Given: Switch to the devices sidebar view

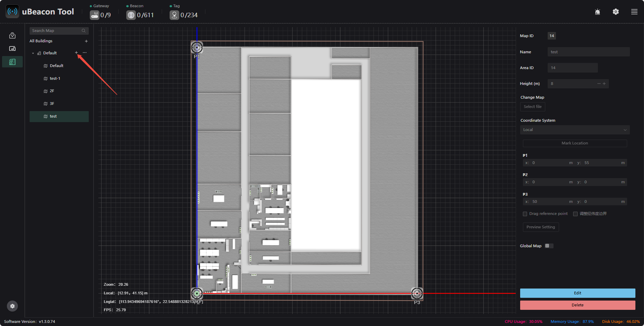Looking at the screenshot, I should tap(12, 48).
